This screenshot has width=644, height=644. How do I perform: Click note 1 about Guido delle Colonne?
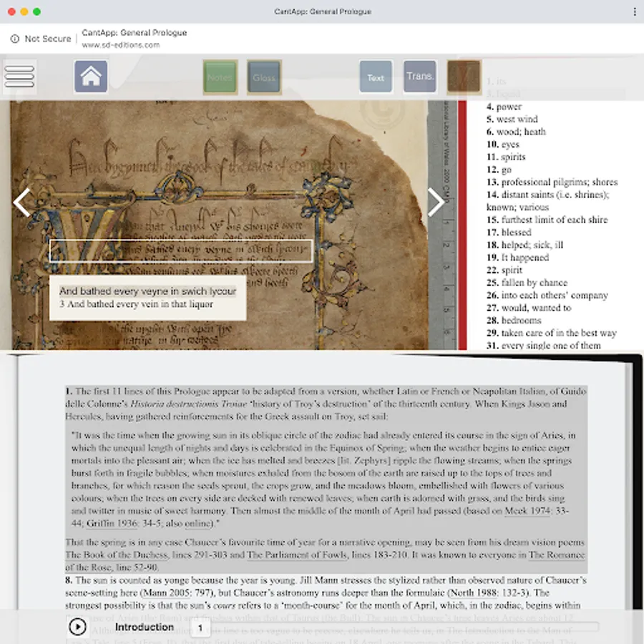click(x=326, y=479)
